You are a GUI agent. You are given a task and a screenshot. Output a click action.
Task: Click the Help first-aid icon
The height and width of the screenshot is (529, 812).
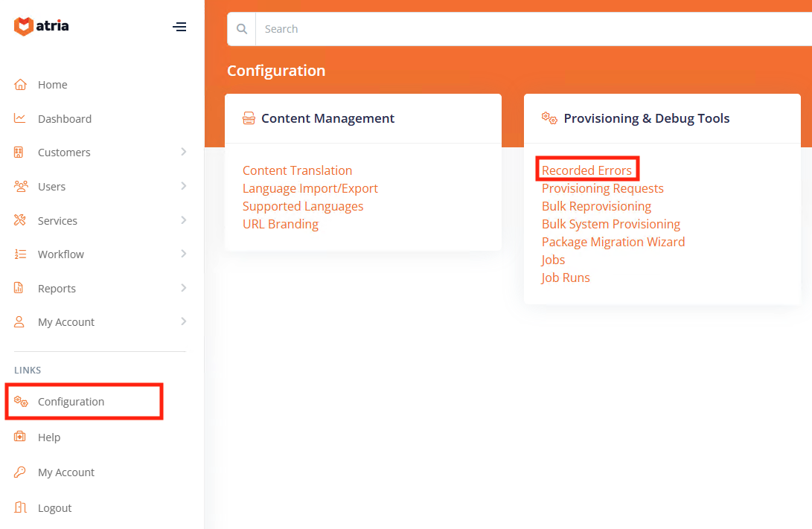pyautogui.click(x=21, y=437)
